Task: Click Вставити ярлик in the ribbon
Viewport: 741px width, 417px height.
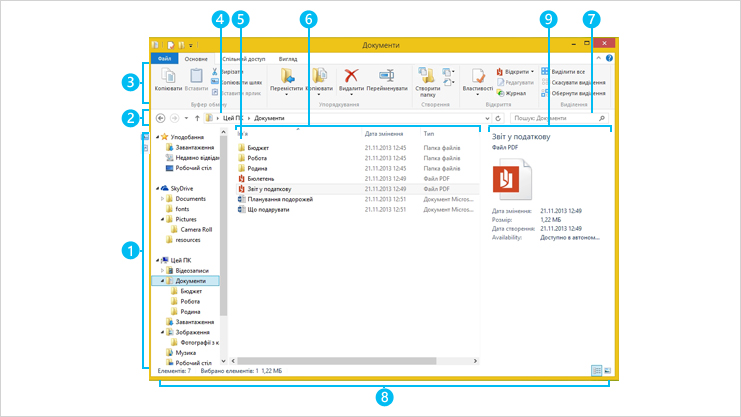Action: (236, 93)
